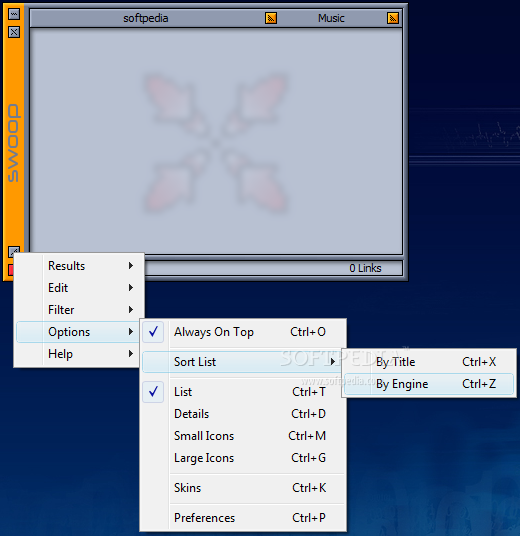Switch to Small Icons view
Image resolution: width=520 pixels, height=536 pixels.
[x=243, y=436]
